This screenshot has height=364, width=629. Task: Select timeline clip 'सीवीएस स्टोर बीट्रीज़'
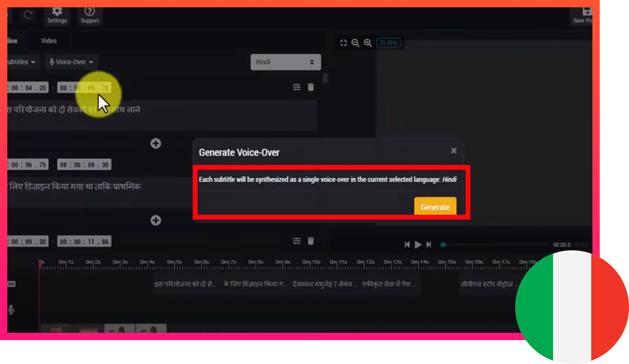[489, 284]
